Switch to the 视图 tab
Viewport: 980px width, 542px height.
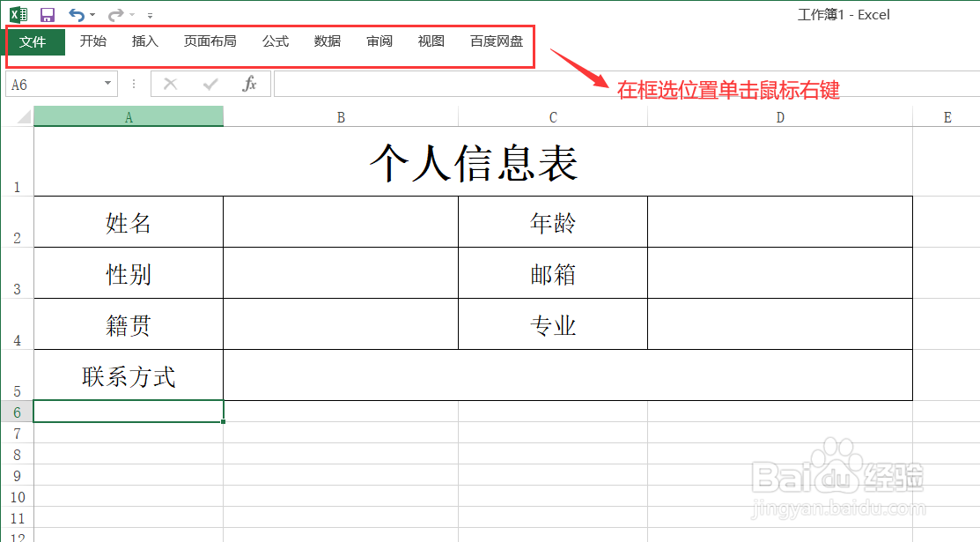pos(431,41)
